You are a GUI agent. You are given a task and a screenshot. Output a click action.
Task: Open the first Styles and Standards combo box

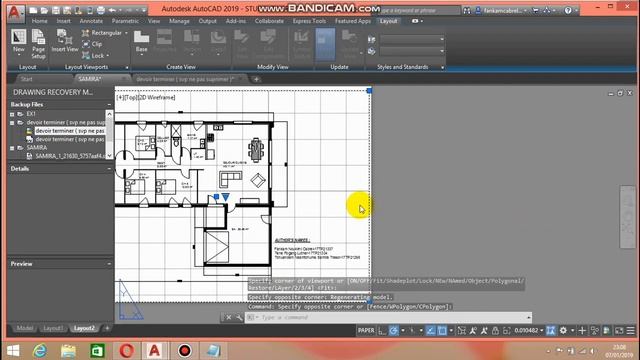pos(412,39)
